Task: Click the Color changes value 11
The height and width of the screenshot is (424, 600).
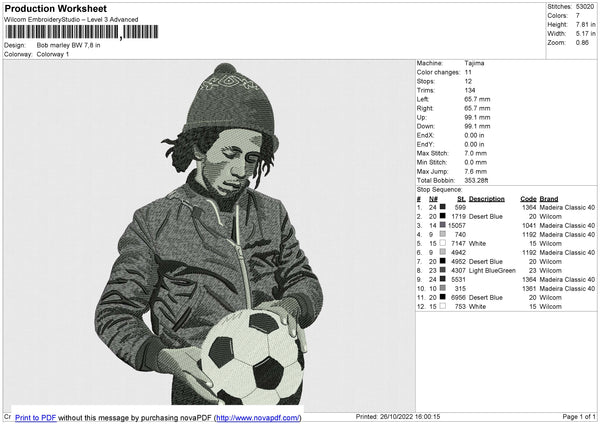Action: point(468,72)
